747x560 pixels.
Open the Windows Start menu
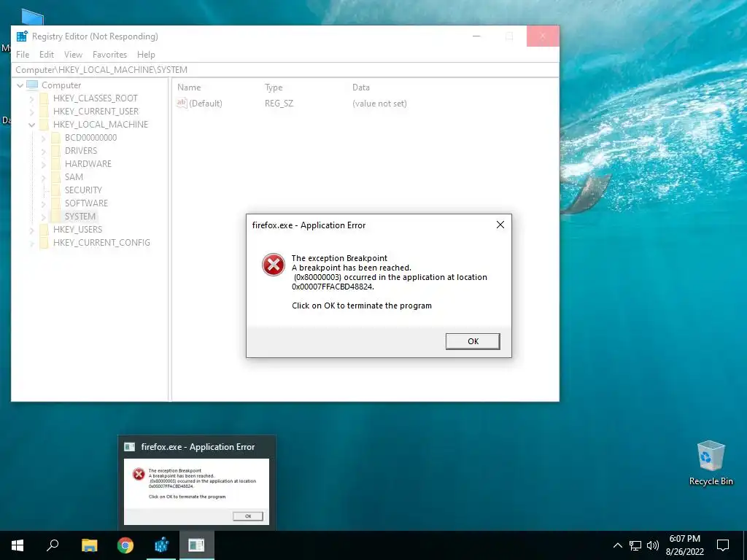click(18, 545)
